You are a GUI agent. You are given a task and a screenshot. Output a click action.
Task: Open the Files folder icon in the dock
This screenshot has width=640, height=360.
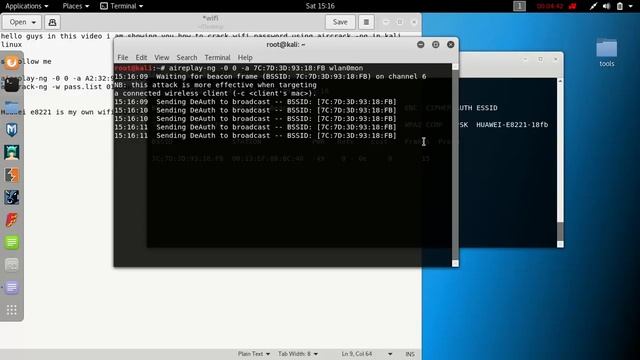click(11, 108)
